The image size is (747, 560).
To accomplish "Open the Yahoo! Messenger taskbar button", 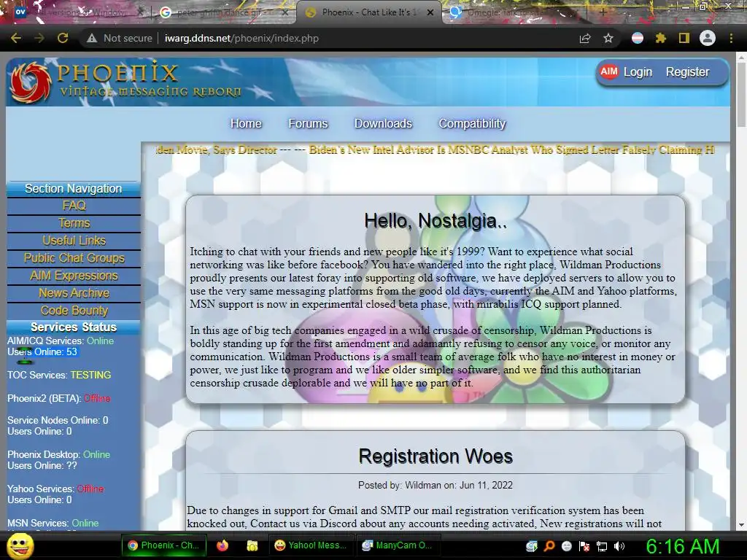I will pyautogui.click(x=311, y=545).
